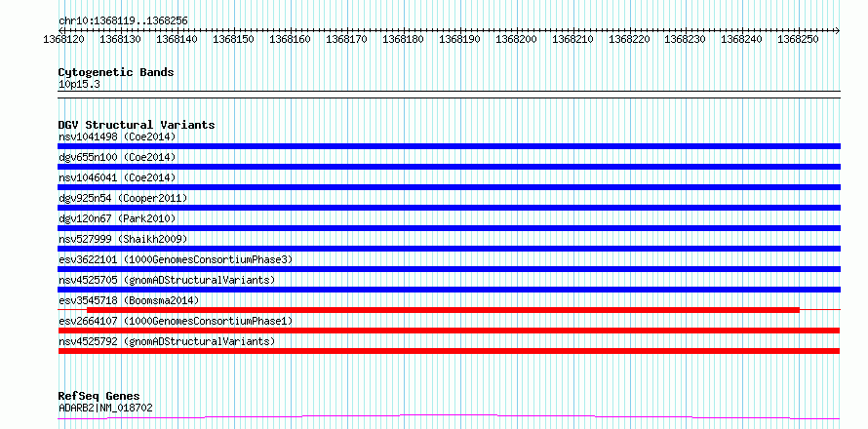Viewport: 868px width, 429px height.
Task: Select variant label esv3622101 (1000GenomesConsortiumPhase3)
Action: pos(176,259)
